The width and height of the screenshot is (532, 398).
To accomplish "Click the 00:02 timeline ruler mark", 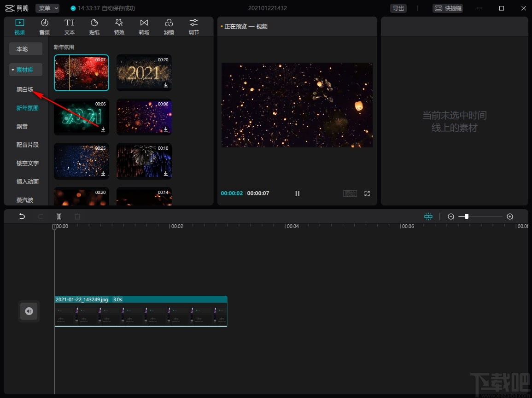I will pos(177,226).
